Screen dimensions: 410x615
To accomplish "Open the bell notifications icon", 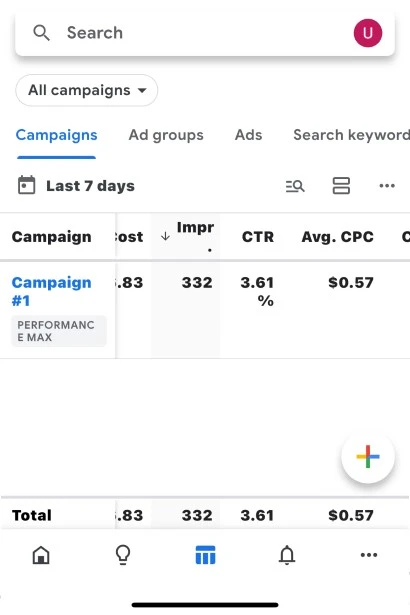I will pos(287,555).
